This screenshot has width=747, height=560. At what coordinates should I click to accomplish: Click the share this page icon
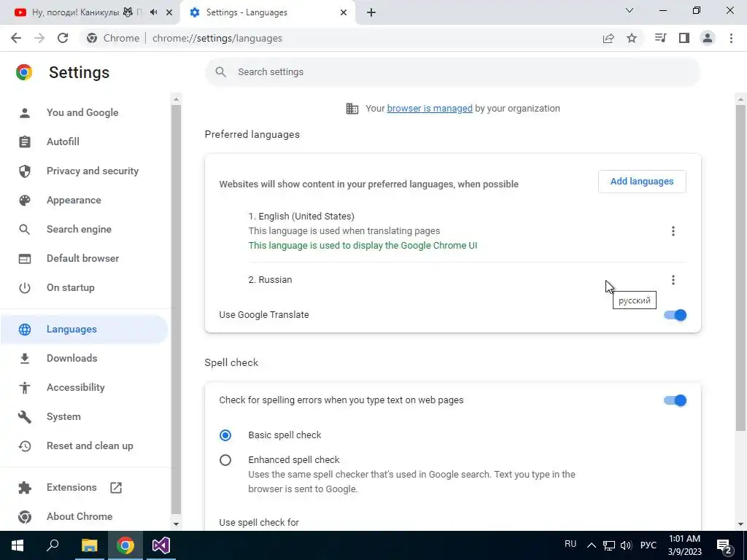point(608,38)
